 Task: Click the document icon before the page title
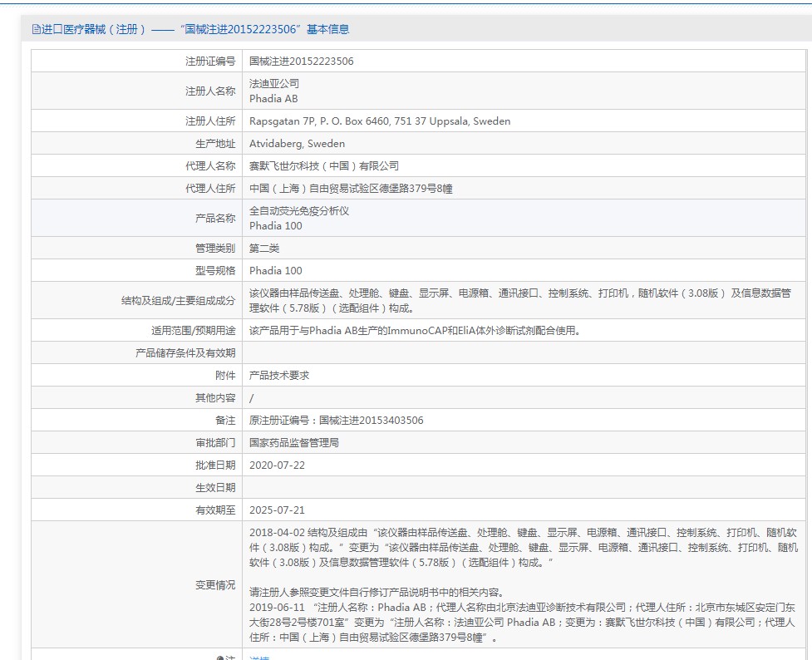[x=37, y=29]
